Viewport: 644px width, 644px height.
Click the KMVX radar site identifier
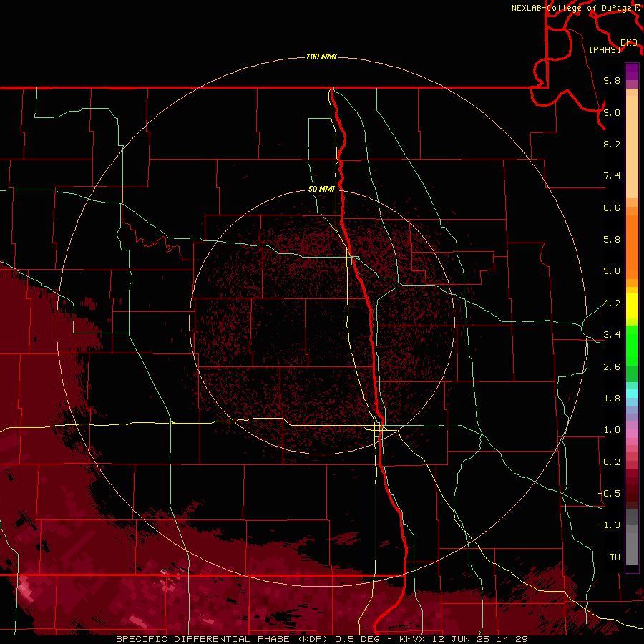pyautogui.click(x=412, y=639)
